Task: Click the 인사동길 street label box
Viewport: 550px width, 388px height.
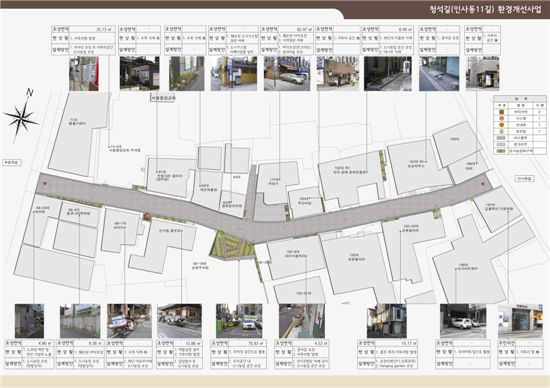Action: pos(525,179)
